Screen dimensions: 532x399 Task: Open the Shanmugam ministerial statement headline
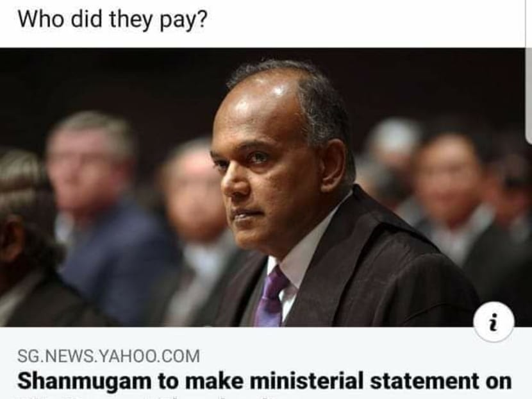click(265, 381)
